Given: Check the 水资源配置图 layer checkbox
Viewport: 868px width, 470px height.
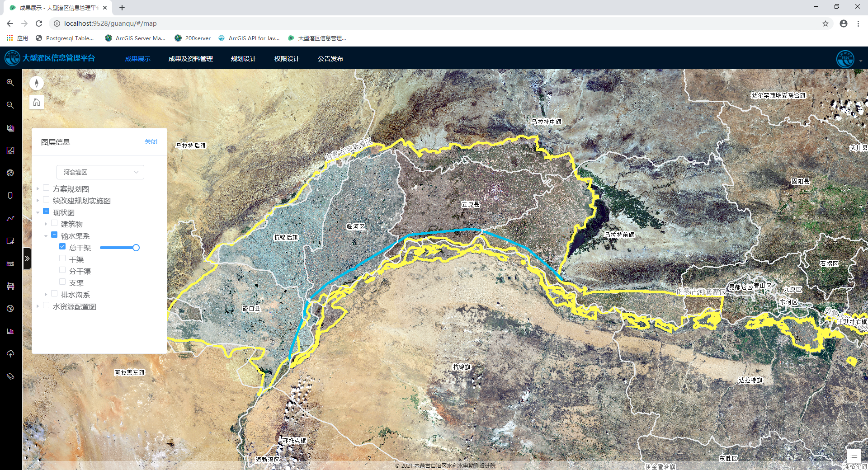Looking at the screenshot, I should (x=46, y=305).
